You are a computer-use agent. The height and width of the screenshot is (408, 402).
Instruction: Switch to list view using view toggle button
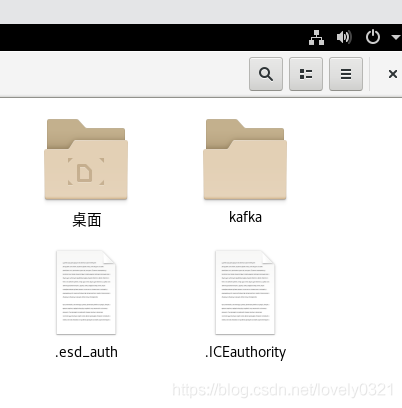(306, 74)
